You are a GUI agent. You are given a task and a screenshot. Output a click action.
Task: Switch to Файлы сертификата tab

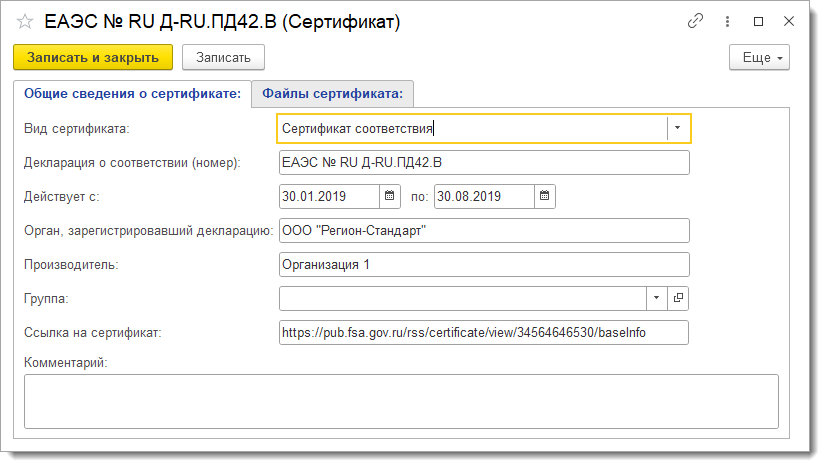tap(333, 94)
